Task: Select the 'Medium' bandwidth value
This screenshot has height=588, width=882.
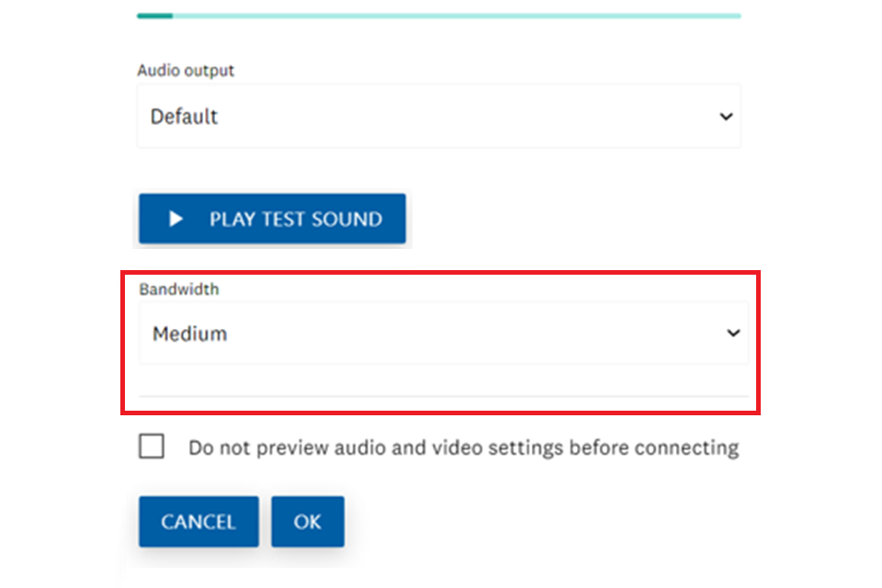Action: (190, 334)
